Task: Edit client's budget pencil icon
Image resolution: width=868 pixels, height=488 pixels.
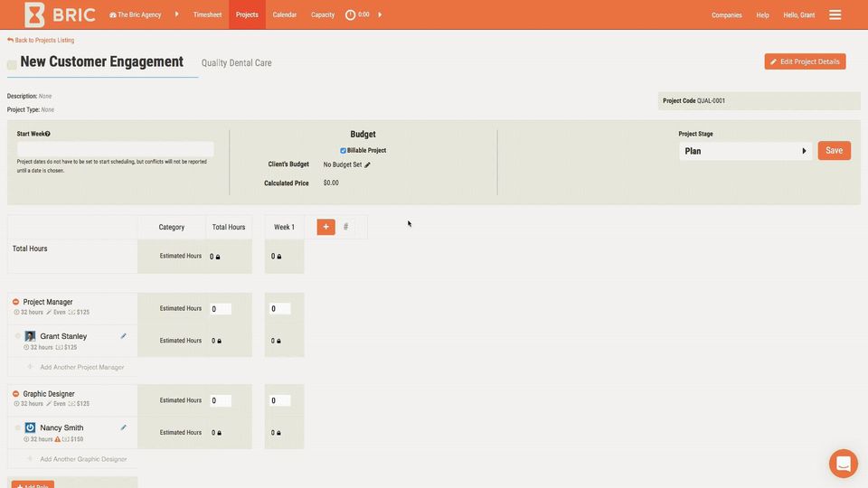Action: tap(367, 164)
